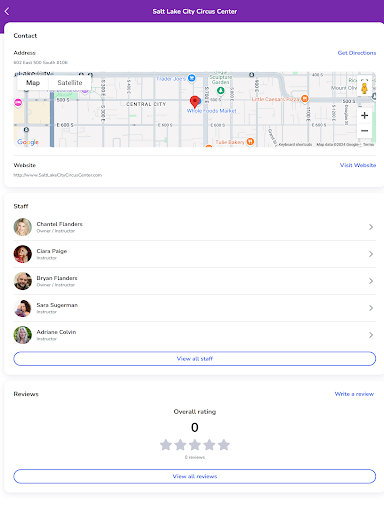Select Bryan Flanders name text
Viewport: 384px width, 512px height.
coord(57,278)
